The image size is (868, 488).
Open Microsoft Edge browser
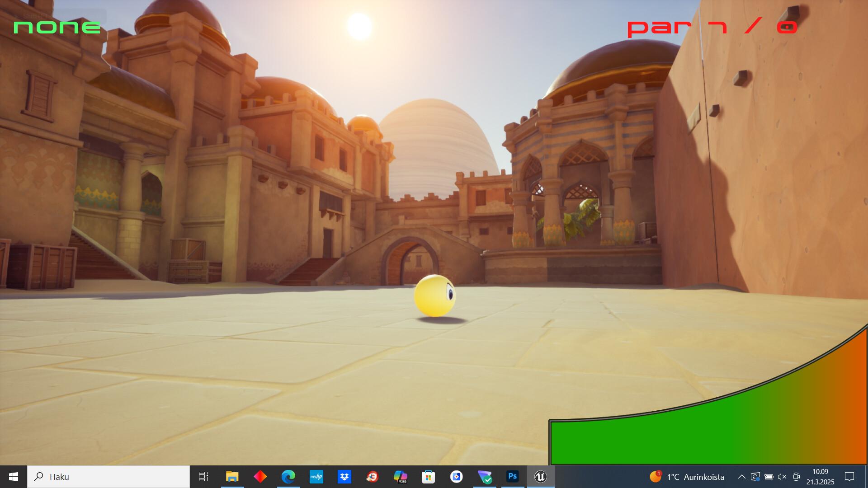coord(288,477)
